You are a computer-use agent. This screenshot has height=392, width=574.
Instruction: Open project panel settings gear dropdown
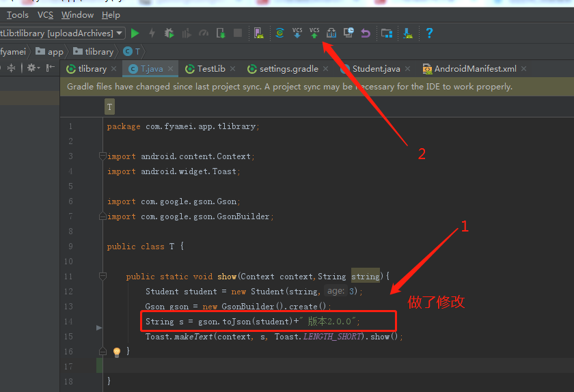(x=33, y=68)
